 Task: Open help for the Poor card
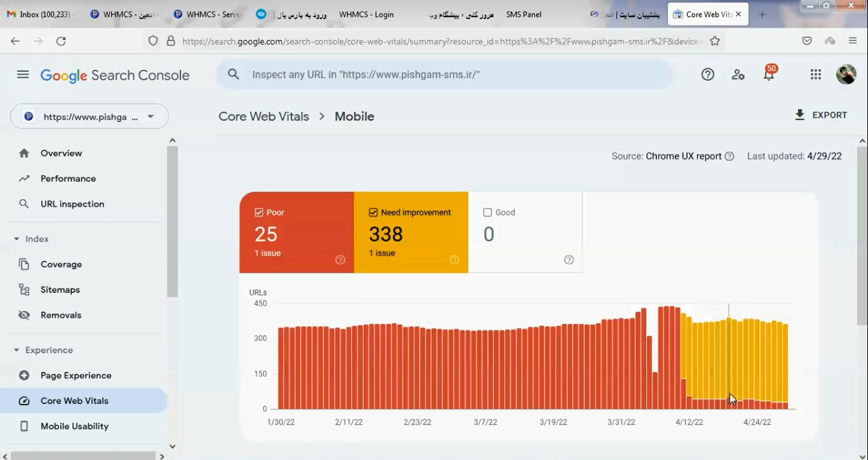(x=340, y=259)
